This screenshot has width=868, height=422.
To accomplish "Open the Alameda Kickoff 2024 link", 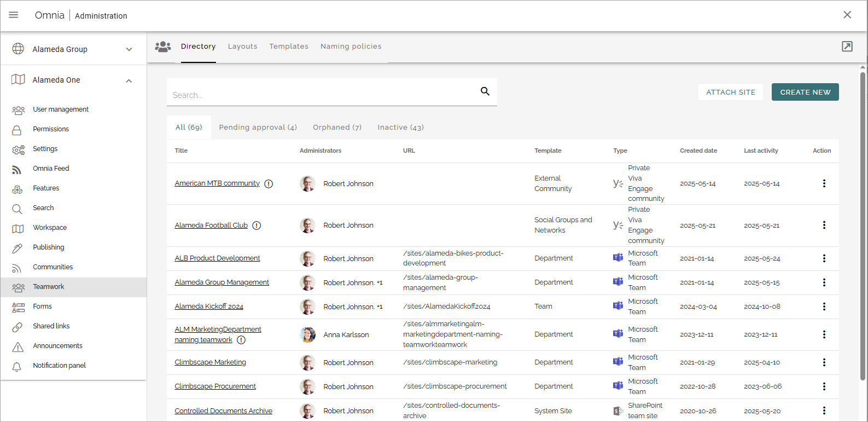I will 209,307.
